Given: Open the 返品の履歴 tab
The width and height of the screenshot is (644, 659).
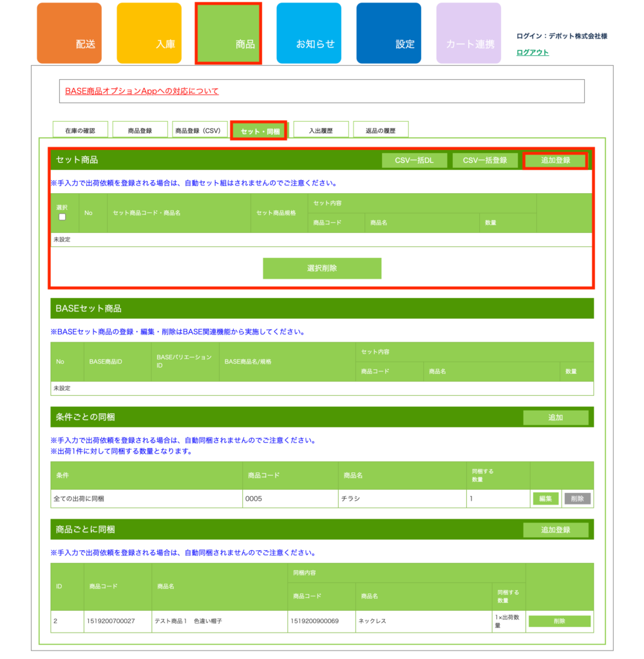Looking at the screenshot, I should point(380,130).
